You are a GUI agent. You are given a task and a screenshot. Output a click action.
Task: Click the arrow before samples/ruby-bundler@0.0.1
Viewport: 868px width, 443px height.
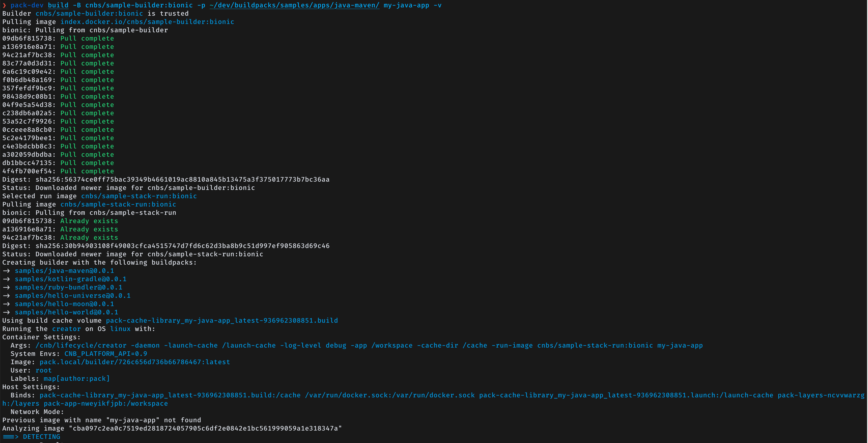pos(6,287)
